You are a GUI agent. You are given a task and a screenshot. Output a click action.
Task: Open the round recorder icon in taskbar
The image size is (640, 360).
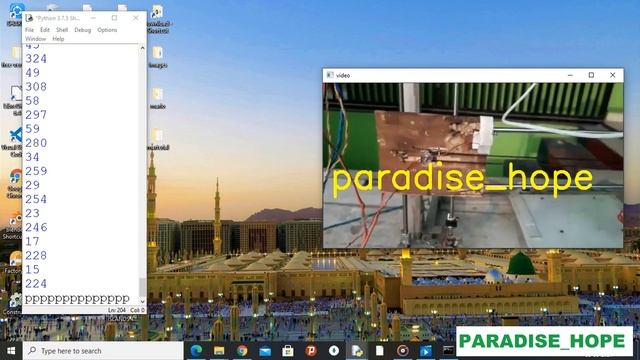click(403, 351)
